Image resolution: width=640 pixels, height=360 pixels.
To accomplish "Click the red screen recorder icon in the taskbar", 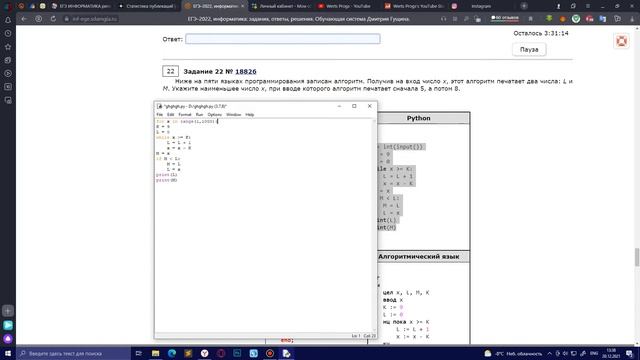I will tap(270, 353).
